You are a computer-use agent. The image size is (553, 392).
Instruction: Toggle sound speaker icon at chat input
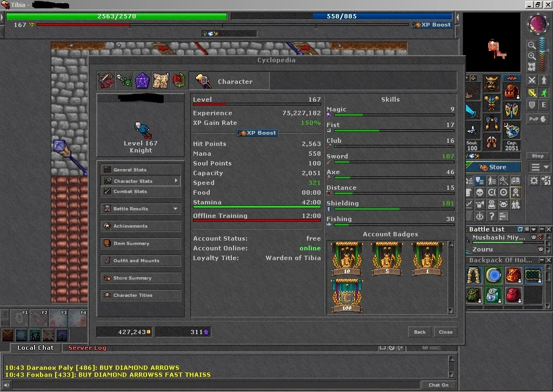pyautogui.click(x=6, y=385)
